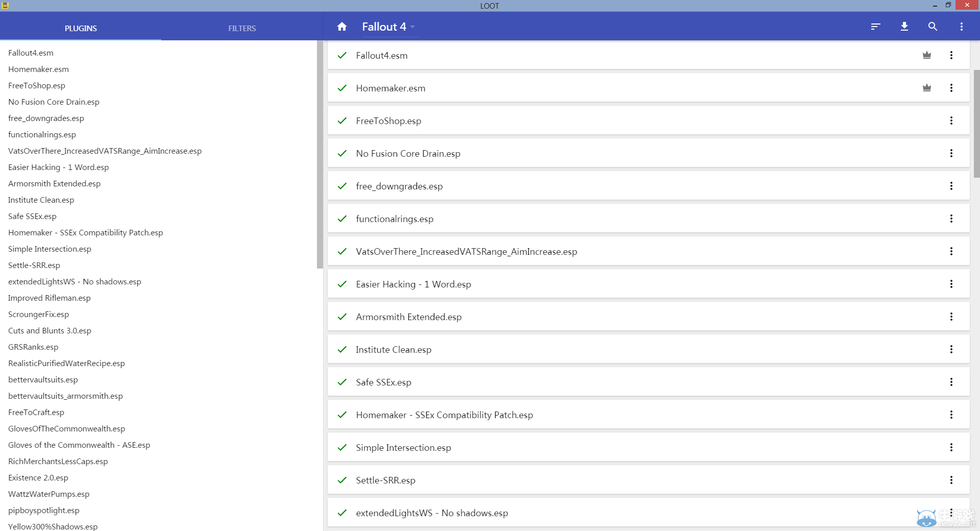Image resolution: width=980 pixels, height=531 pixels.
Task: Click the Safe SSEx.esp card title
Action: (383, 382)
